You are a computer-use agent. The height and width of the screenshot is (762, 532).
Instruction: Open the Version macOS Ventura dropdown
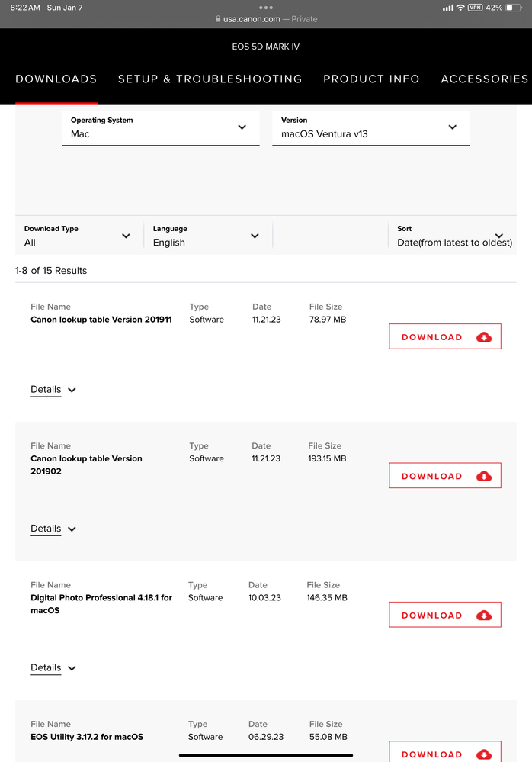click(370, 127)
